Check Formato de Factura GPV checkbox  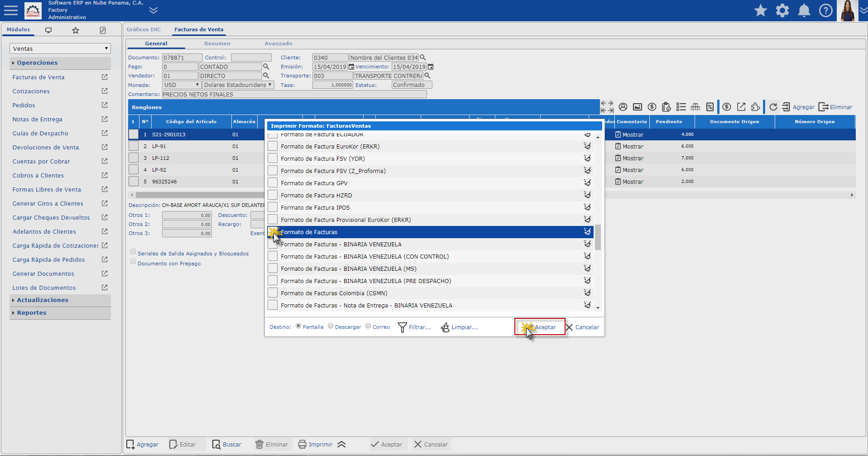[x=273, y=183]
